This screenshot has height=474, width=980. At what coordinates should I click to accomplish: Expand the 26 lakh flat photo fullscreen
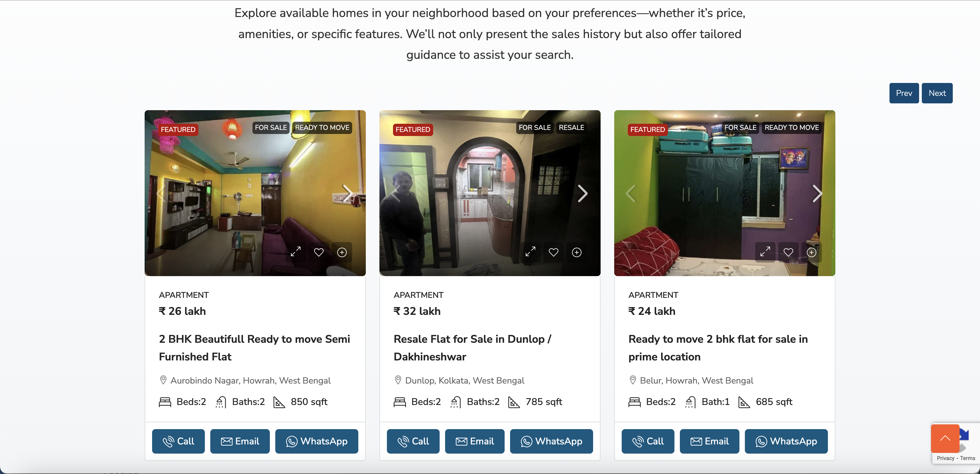[296, 252]
